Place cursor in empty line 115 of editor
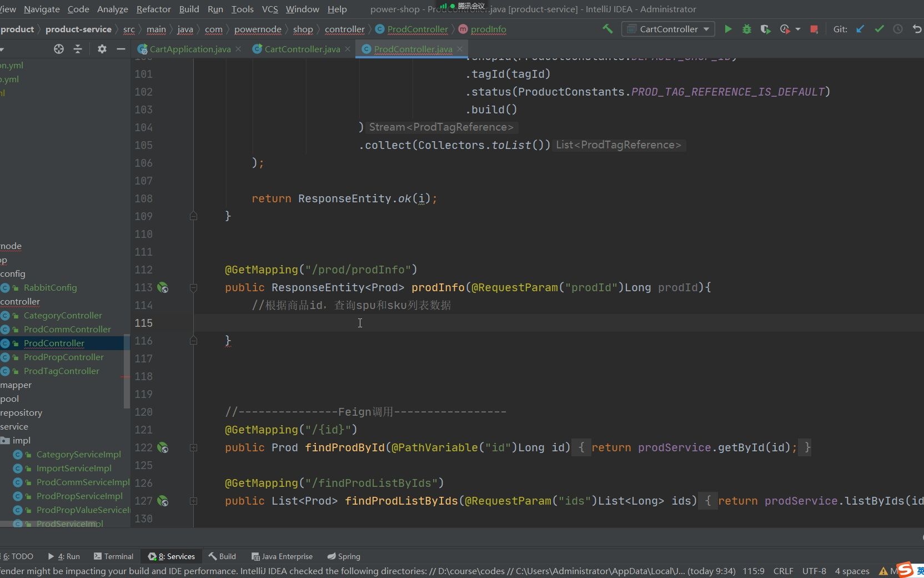924x578 pixels. 559,323
